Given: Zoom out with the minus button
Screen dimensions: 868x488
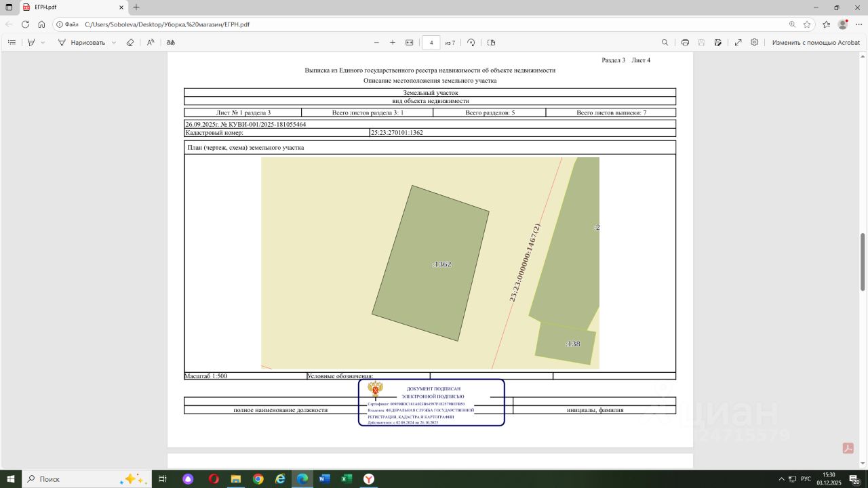Looking at the screenshot, I should pos(376,42).
